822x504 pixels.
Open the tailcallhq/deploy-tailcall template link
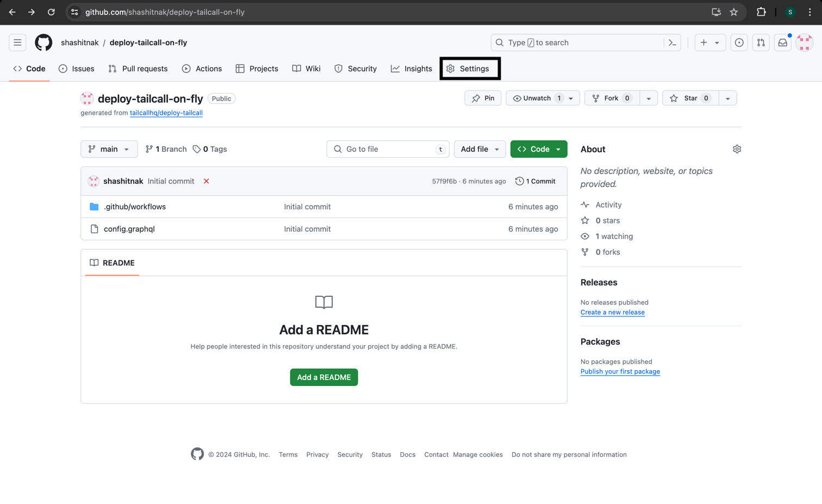166,113
